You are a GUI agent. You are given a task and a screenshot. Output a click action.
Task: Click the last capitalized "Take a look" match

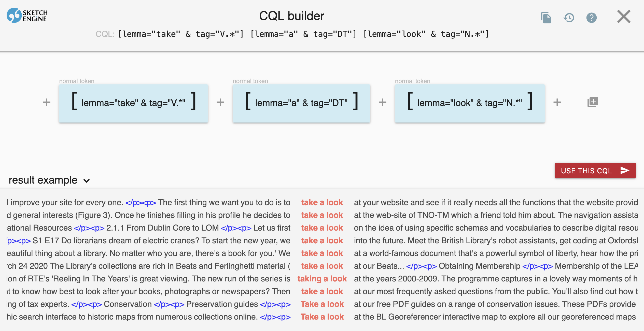click(x=322, y=317)
